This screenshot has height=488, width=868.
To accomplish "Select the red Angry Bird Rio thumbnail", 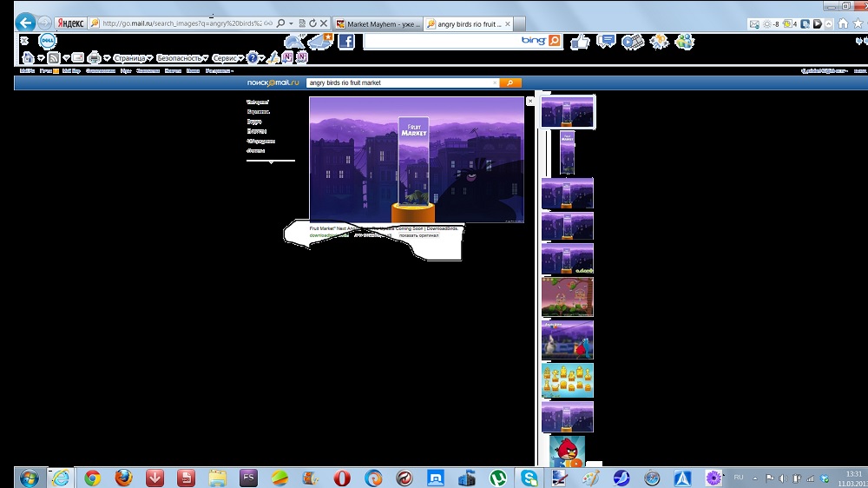I will tap(568, 451).
